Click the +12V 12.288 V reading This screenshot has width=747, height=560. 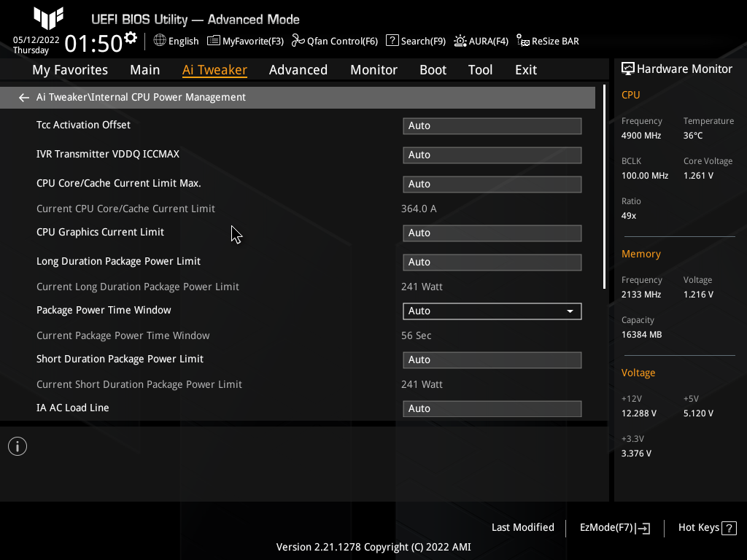click(x=639, y=413)
